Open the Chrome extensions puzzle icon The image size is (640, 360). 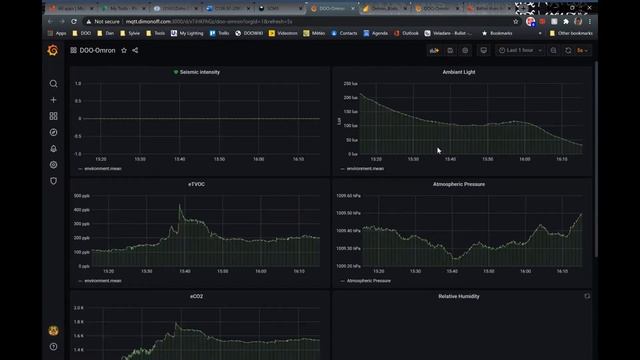566,21
